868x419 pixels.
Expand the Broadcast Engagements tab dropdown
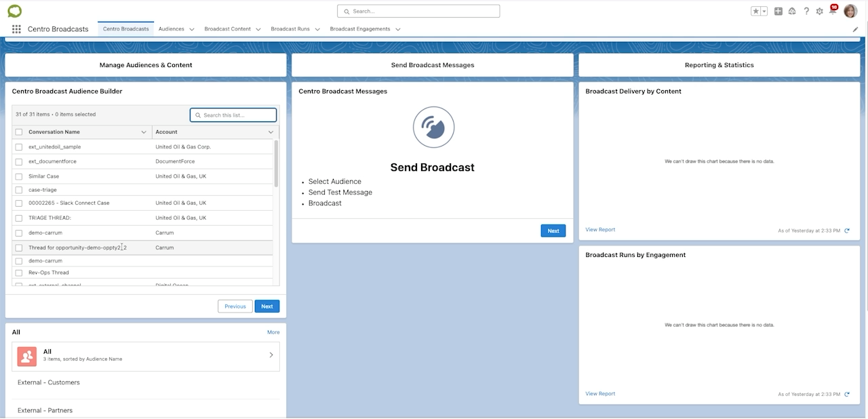click(397, 29)
